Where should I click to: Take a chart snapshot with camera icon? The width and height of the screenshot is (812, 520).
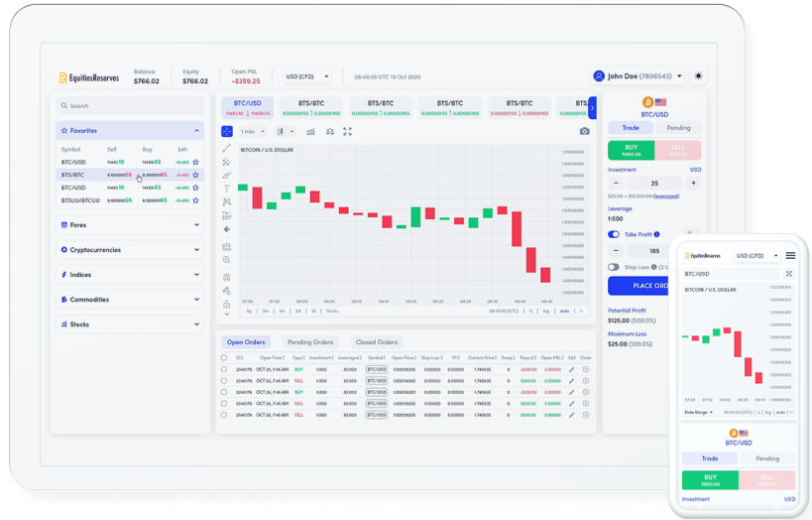coord(585,132)
